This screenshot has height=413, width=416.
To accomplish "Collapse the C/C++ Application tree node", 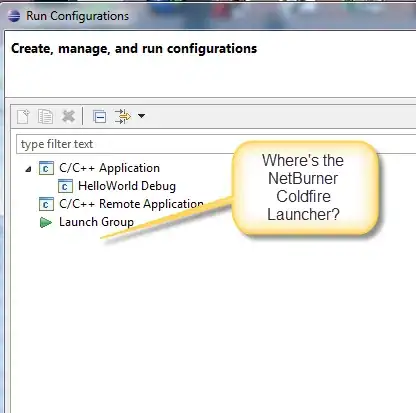I will click(28, 169).
